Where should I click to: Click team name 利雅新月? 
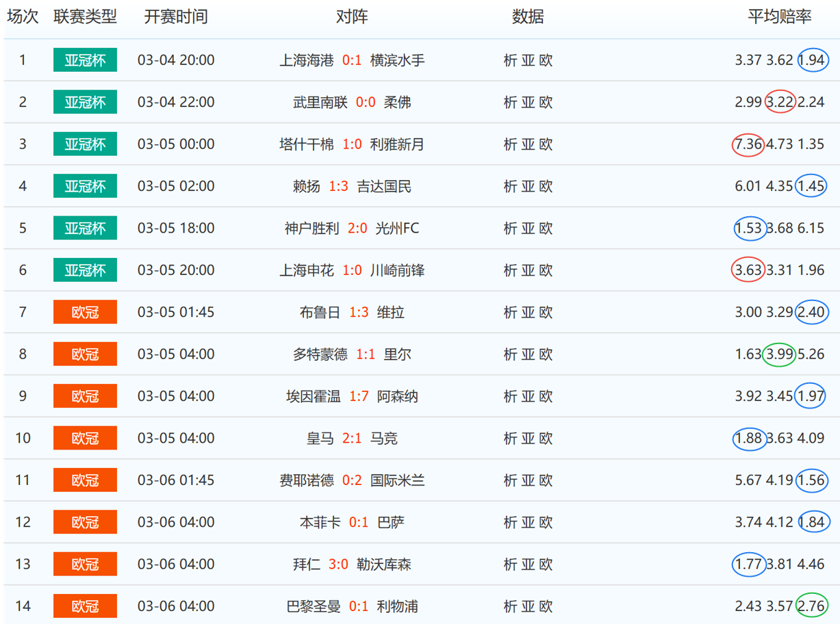[397, 144]
